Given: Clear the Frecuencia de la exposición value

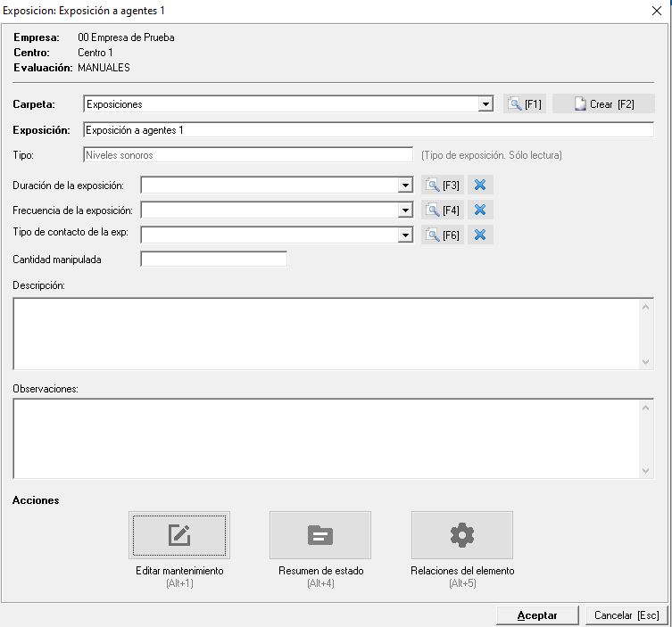Looking at the screenshot, I should (x=479, y=210).
